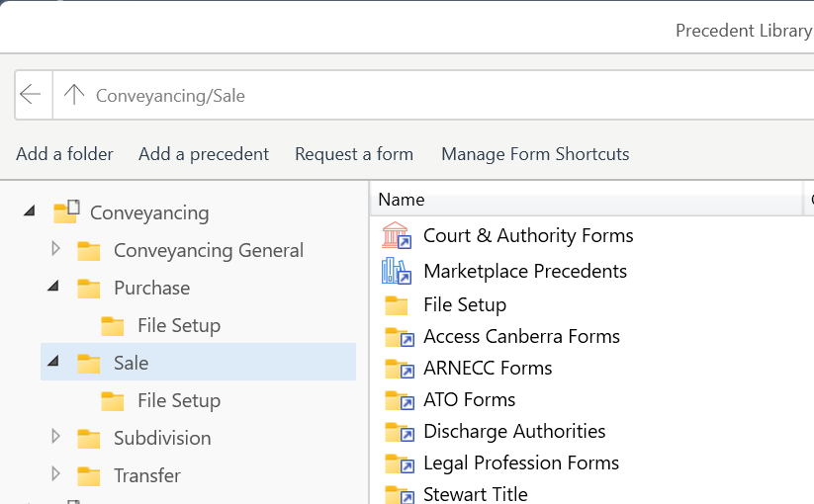The image size is (814, 504).
Task: Click the back arrow navigation icon
Action: 30,95
